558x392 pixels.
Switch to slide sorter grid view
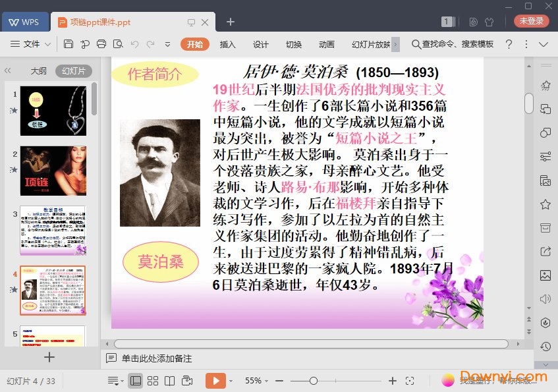pyautogui.click(x=153, y=381)
